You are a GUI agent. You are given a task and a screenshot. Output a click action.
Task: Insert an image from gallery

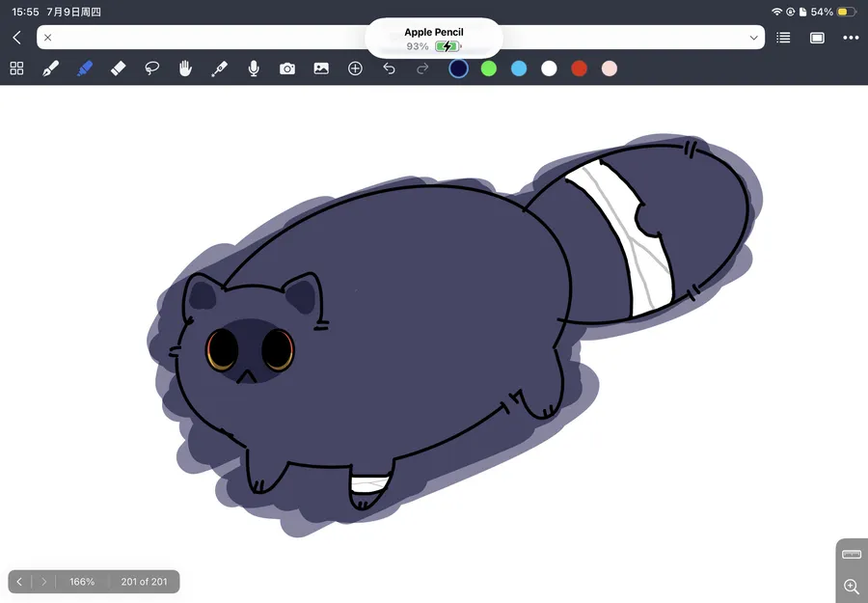click(321, 69)
